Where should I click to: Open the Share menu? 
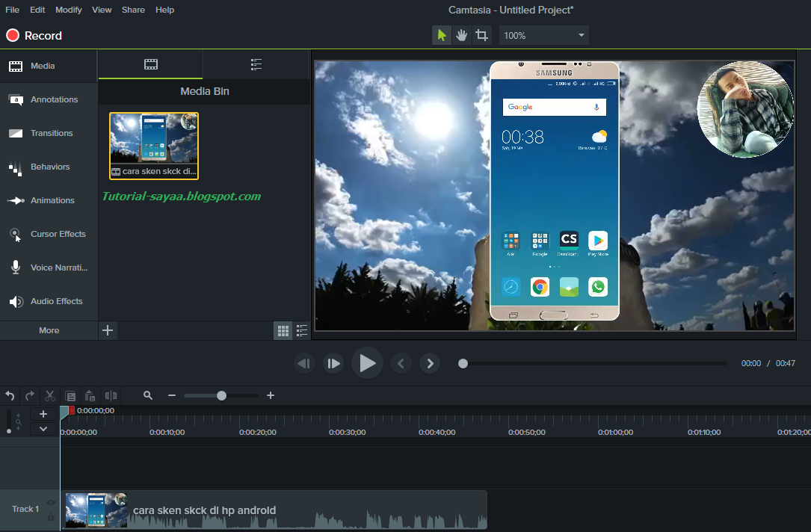click(x=133, y=10)
